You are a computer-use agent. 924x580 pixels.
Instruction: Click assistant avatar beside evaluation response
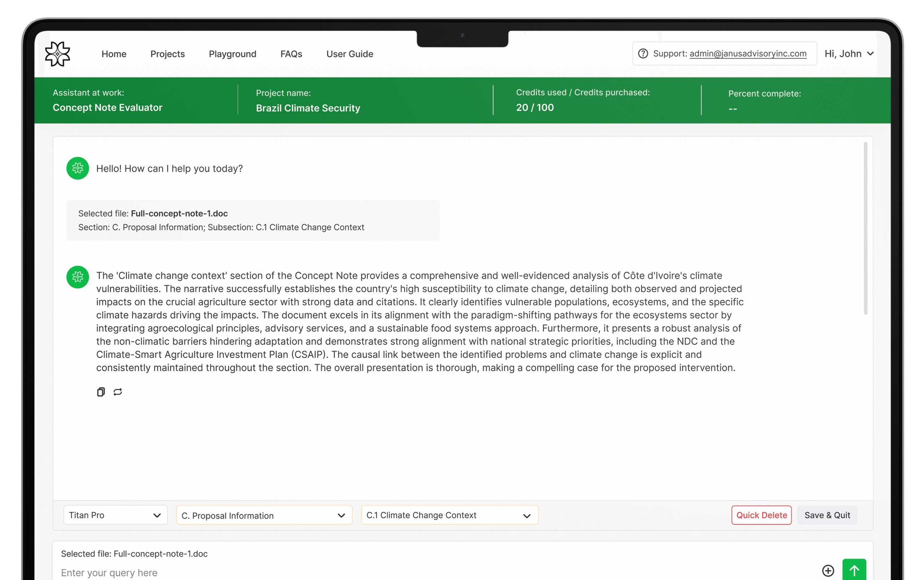click(x=78, y=277)
